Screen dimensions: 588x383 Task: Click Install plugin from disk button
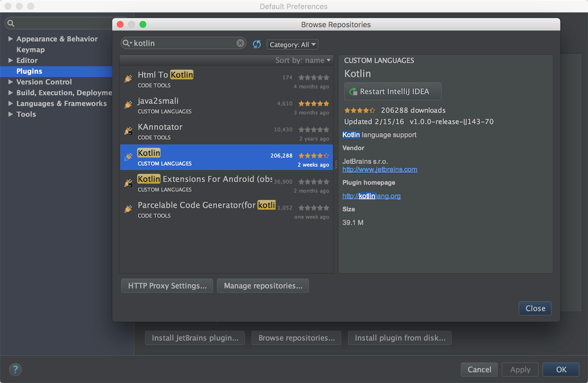tap(400, 338)
